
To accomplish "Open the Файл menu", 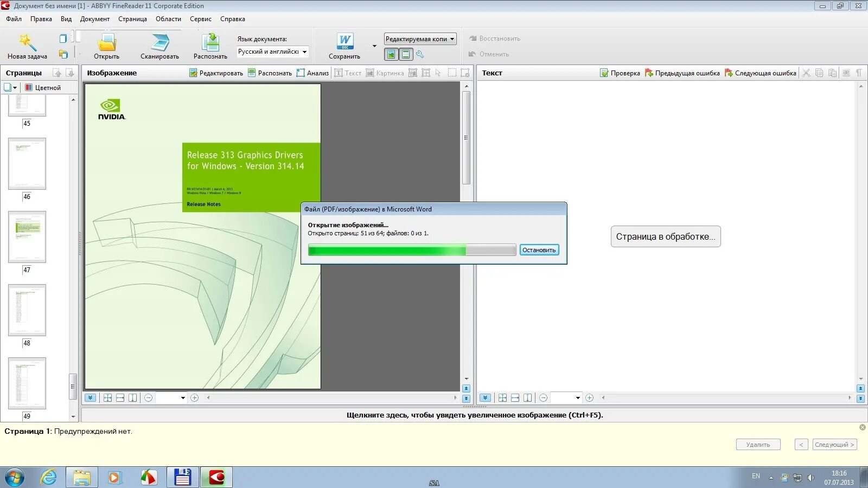I will pyautogui.click(x=14, y=19).
